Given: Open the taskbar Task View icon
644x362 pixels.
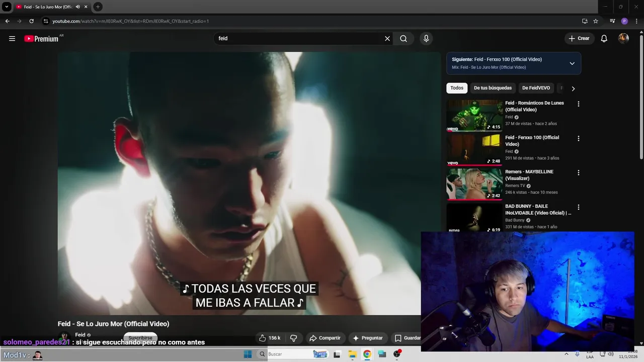Looking at the screenshot, I should tap(337, 354).
